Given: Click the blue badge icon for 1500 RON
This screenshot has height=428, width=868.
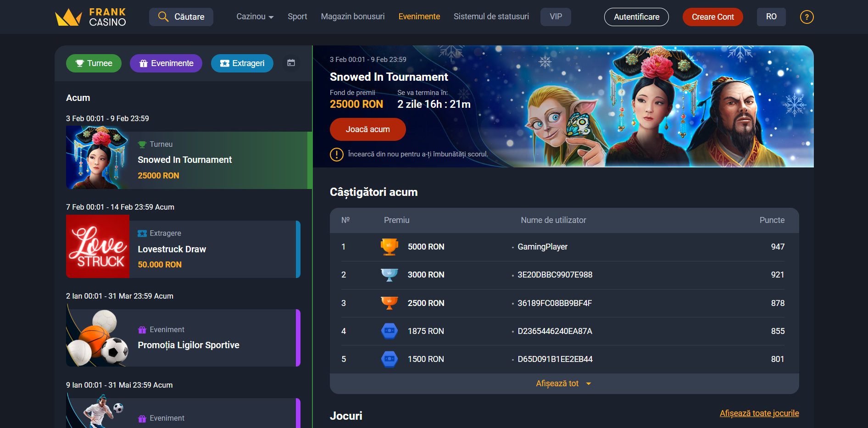Looking at the screenshot, I should coord(389,359).
